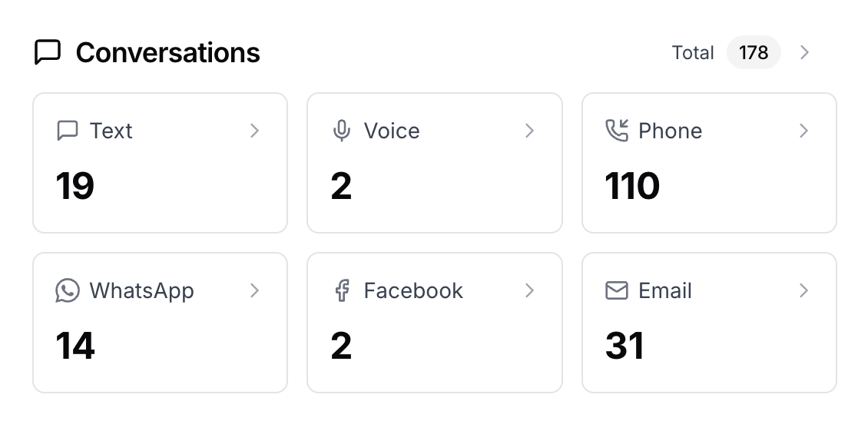Click the Email envelope icon
The height and width of the screenshot is (421, 868).
(617, 290)
